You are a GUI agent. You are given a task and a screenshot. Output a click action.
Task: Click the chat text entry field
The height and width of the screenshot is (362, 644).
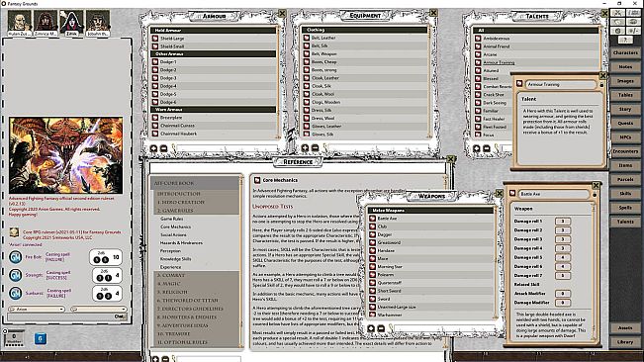(60, 317)
